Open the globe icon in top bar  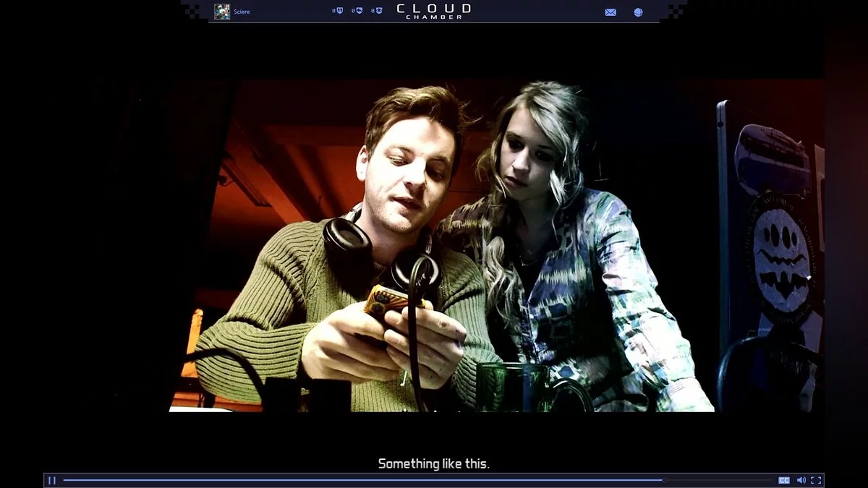point(638,12)
